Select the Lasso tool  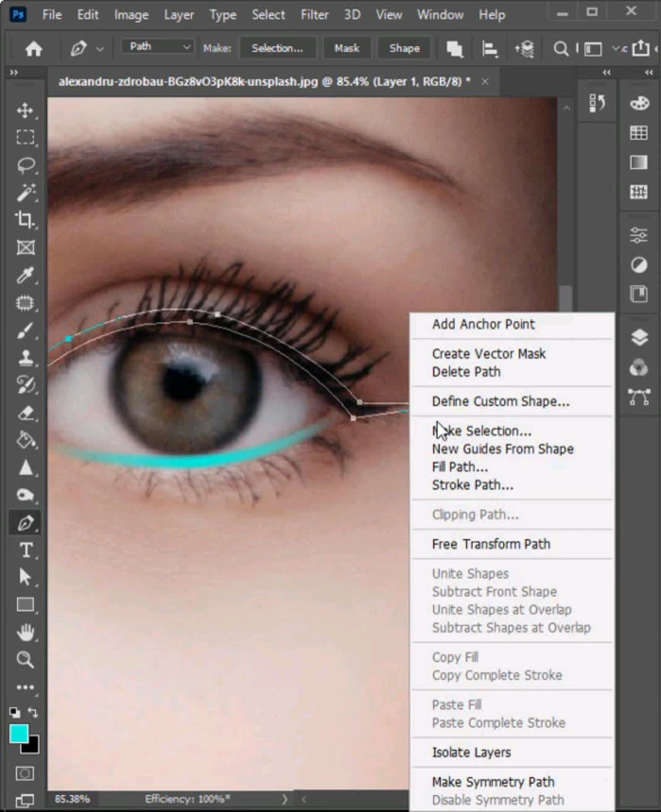pos(25,165)
